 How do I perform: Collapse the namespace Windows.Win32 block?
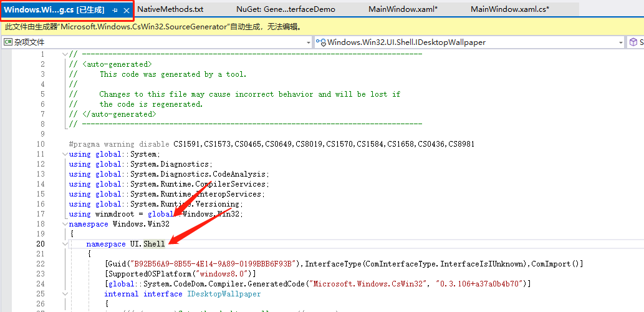click(x=65, y=224)
